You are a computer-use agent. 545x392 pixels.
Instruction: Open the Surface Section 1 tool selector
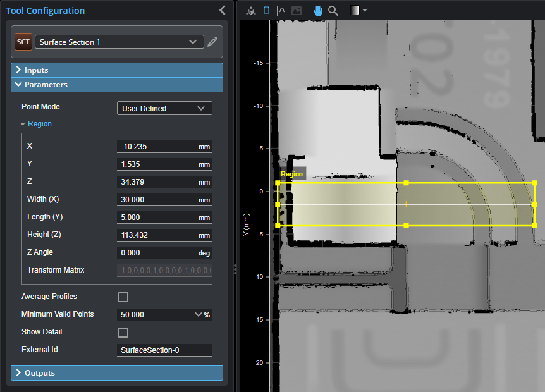pyautogui.click(x=119, y=42)
